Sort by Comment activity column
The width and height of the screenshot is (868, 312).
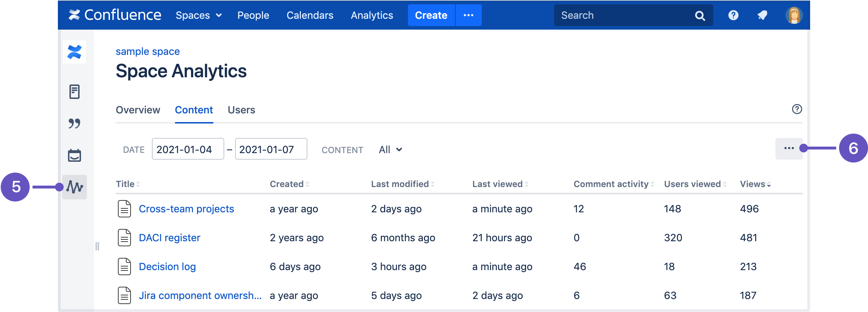coord(614,184)
